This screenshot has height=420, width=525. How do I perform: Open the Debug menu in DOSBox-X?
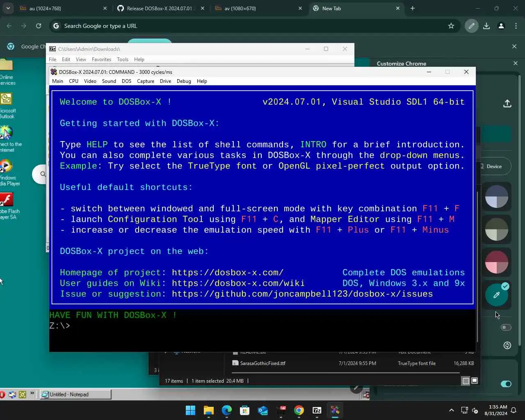pyautogui.click(x=184, y=81)
